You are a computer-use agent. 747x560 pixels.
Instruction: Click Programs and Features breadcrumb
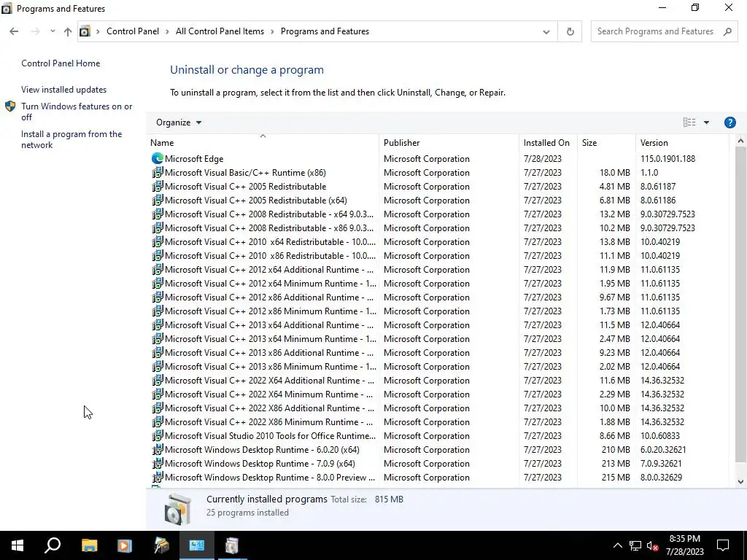[325, 31]
